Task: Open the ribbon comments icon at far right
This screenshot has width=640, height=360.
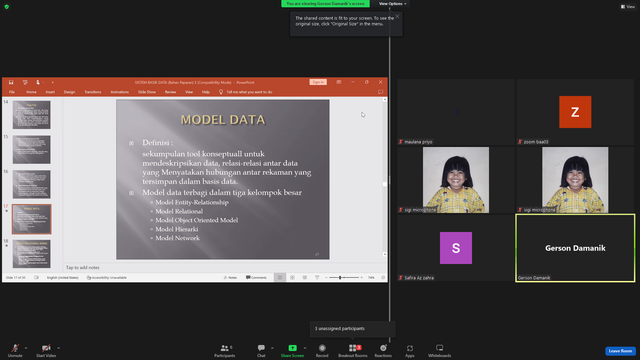Action: point(380,92)
